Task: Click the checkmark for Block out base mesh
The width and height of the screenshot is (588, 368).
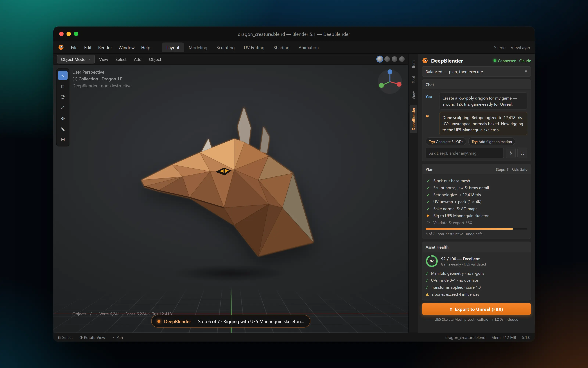Action: [428, 181]
